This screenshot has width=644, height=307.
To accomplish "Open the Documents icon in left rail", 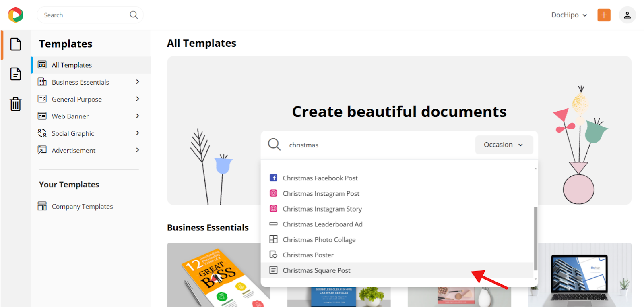I will point(16,74).
